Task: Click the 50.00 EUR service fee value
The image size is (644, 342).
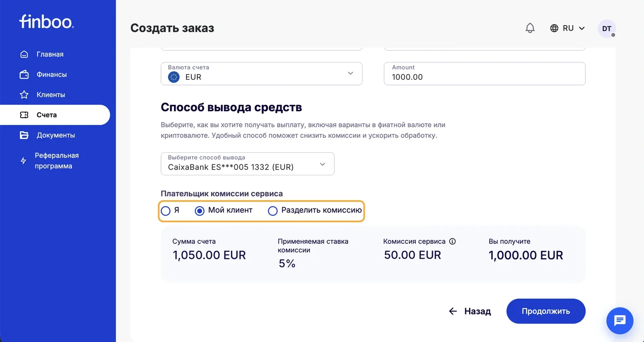Action: coord(413,255)
